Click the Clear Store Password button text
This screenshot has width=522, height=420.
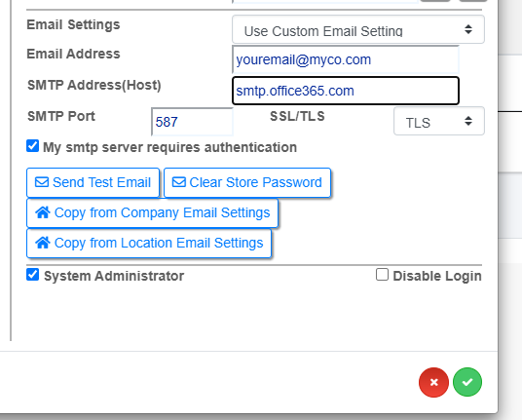click(256, 182)
